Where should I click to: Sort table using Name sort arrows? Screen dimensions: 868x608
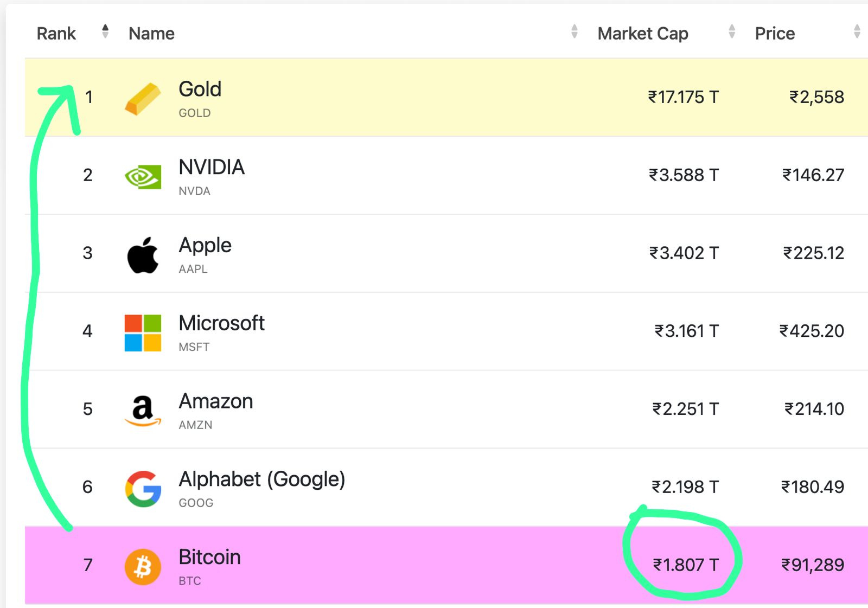pos(574,32)
